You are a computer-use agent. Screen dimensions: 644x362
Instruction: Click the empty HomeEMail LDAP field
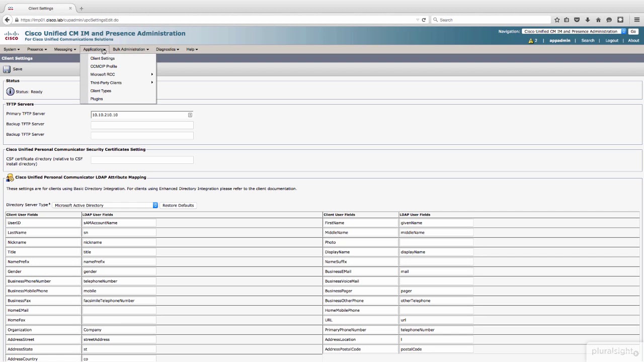(119, 310)
